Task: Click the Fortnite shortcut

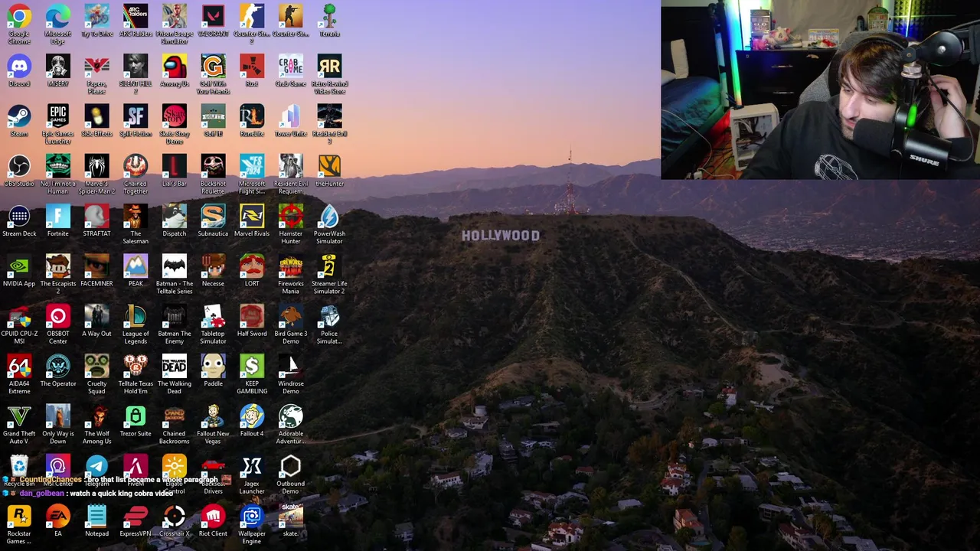Action: pyautogui.click(x=58, y=217)
